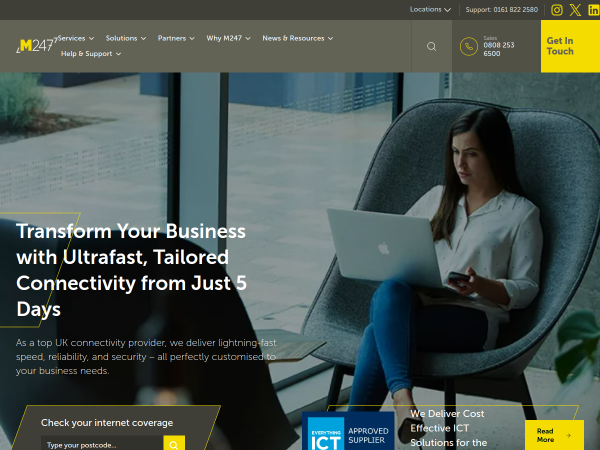The image size is (600, 450).
Task: Expand the Partners menu chevron
Action: [192, 38]
